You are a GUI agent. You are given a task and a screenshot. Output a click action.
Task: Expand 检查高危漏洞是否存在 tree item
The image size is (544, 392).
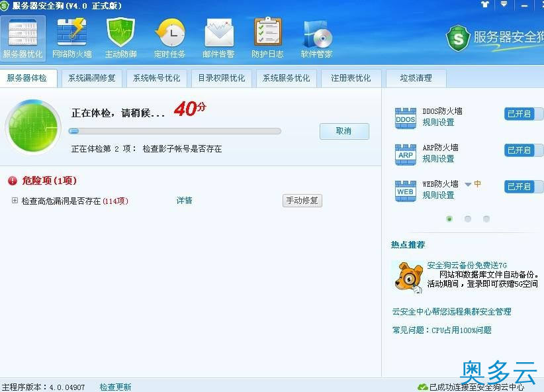(x=15, y=201)
